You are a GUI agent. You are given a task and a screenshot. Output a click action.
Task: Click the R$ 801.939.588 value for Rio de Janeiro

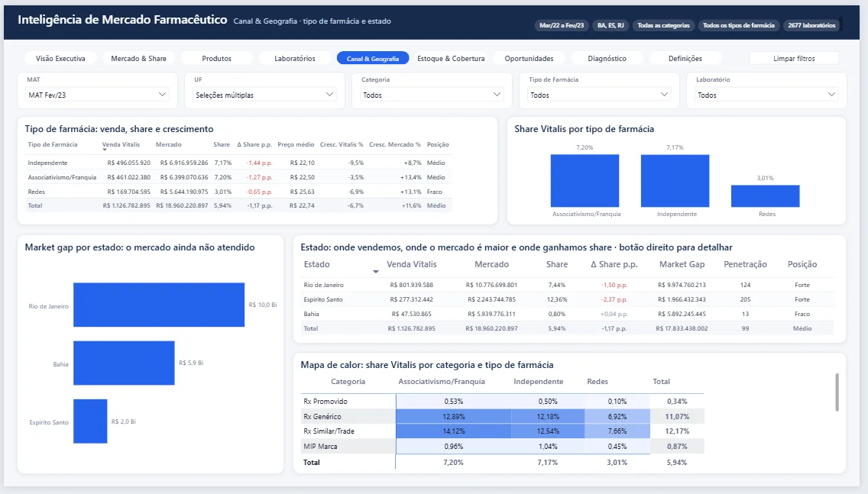tap(411, 285)
